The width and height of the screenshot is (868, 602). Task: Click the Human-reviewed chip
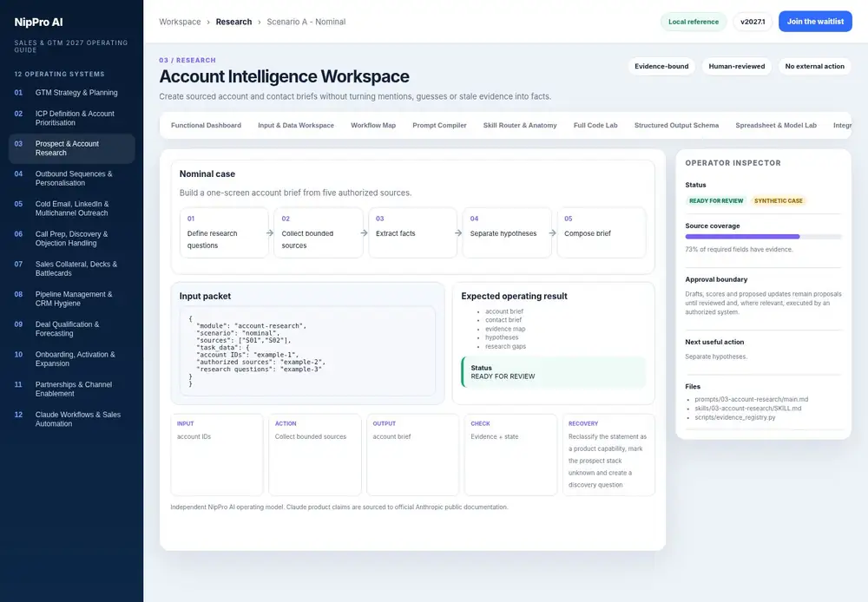(737, 67)
